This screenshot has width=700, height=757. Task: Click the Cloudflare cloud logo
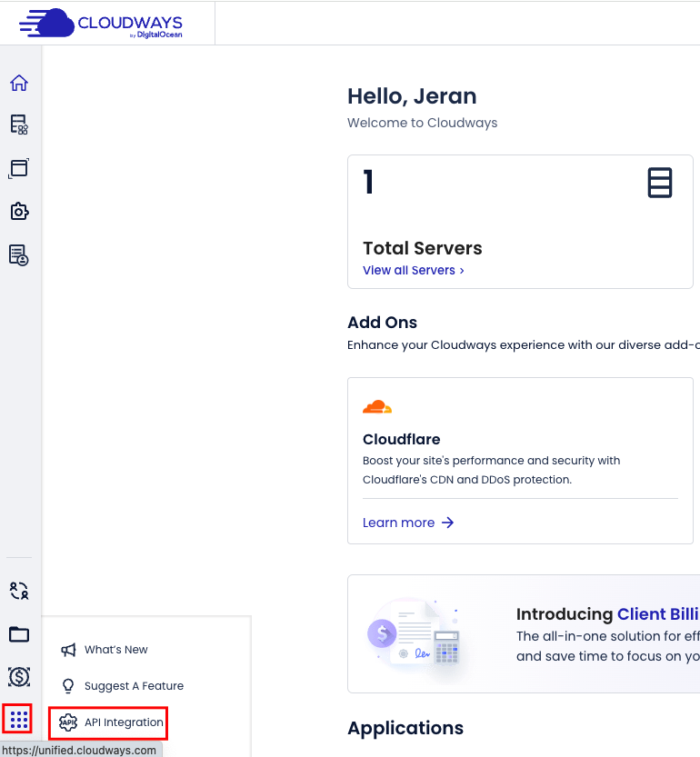point(377,407)
